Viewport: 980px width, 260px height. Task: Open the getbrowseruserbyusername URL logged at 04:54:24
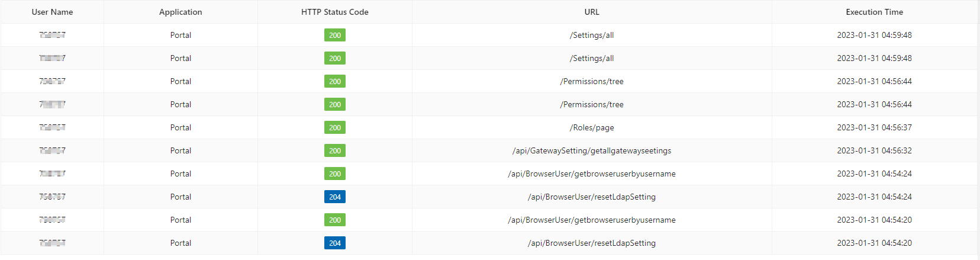[592, 174]
